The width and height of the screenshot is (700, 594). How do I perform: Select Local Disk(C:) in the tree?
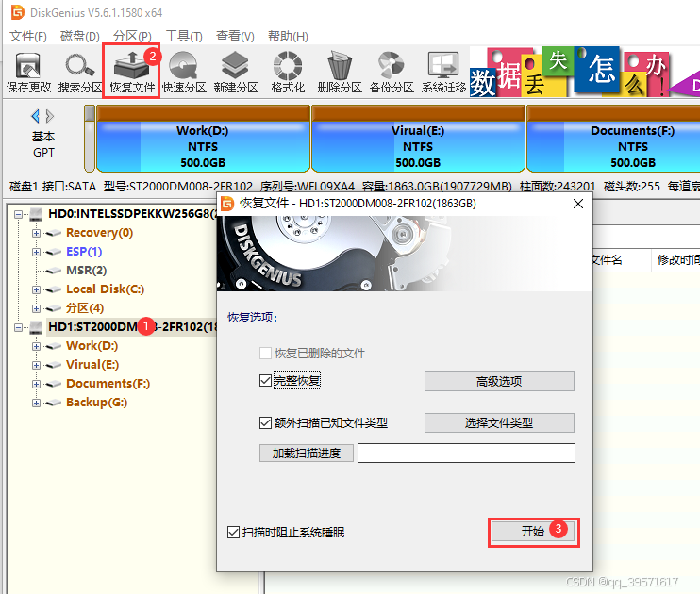pyautogui.click(x=106, y=289)
